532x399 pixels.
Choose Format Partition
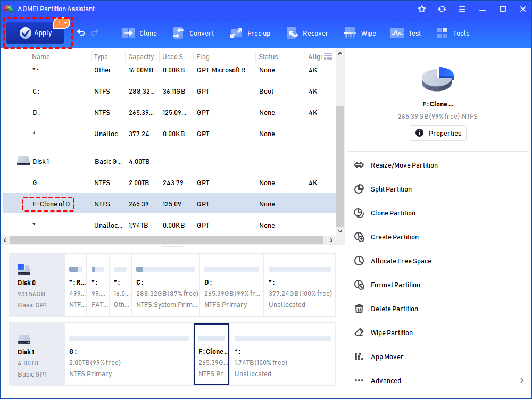[395, 285]
